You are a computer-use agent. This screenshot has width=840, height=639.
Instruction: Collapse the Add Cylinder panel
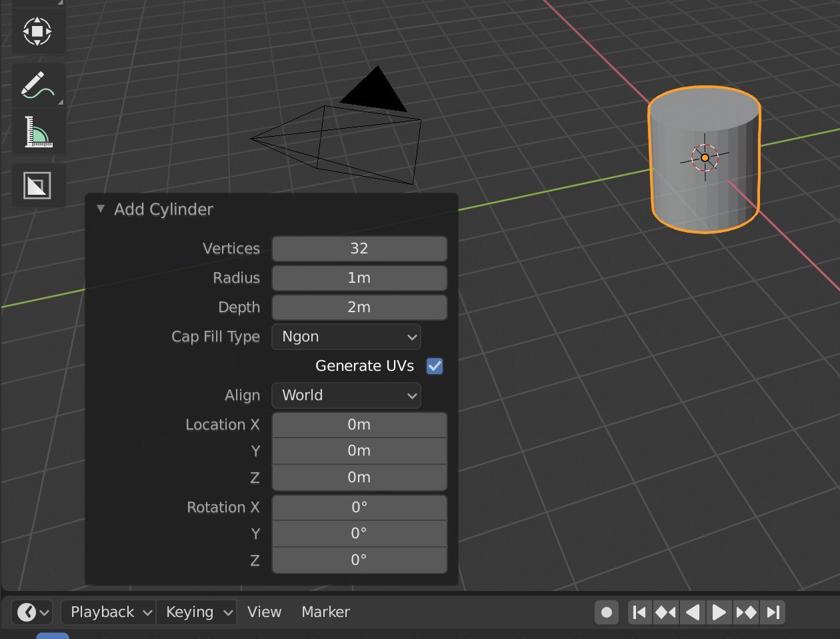[x=101, y=209]
